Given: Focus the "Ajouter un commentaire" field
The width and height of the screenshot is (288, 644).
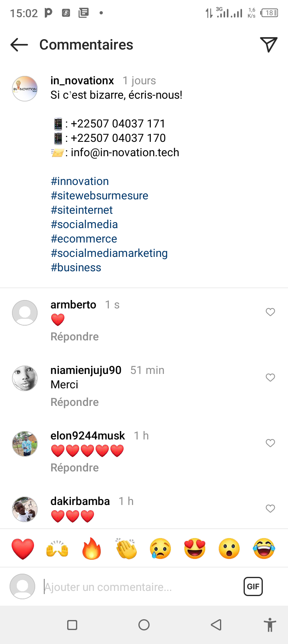Looking at the screenshot, I should (136, 587).
